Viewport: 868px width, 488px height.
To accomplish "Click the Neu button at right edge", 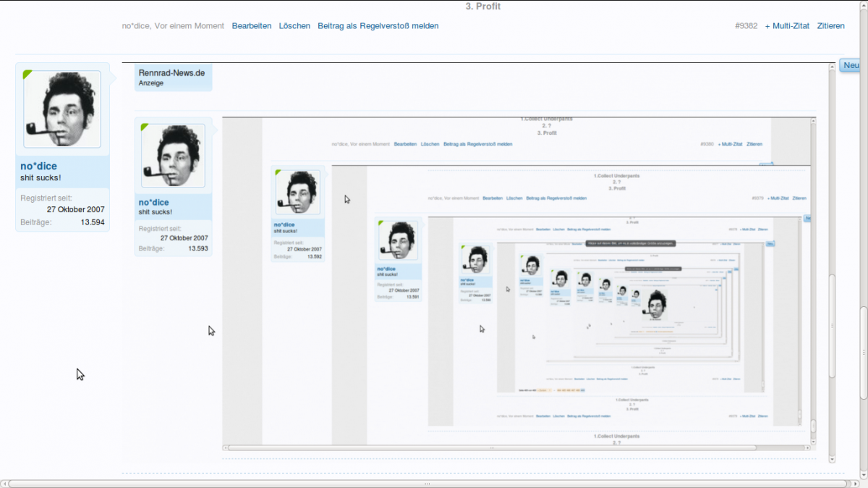I will click(851, 66).
